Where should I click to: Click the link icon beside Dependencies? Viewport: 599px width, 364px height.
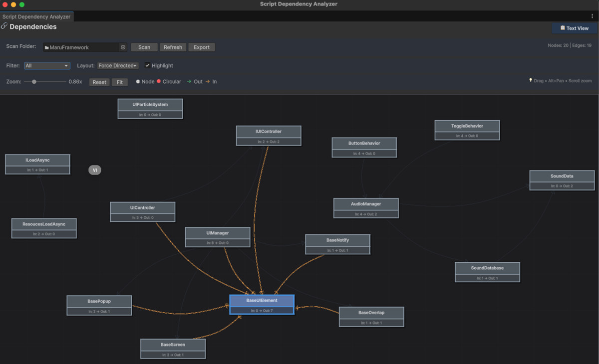click(x=4, y=26)
